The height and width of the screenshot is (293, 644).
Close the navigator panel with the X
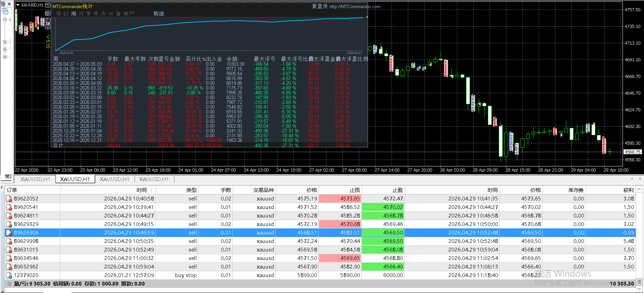(x=9, y=4)
